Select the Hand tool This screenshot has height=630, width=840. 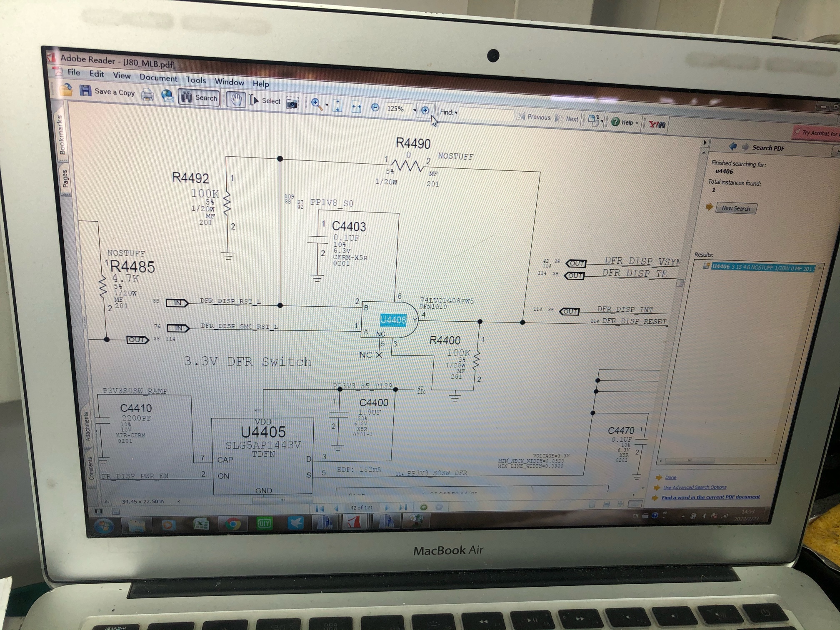[x=236, y=100]
